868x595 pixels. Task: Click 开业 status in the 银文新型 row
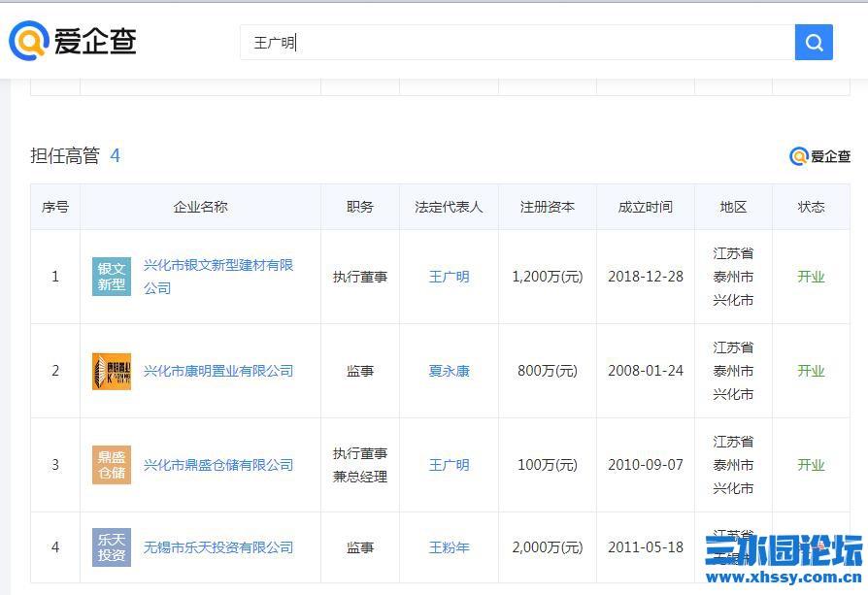[x=811, y=277]
